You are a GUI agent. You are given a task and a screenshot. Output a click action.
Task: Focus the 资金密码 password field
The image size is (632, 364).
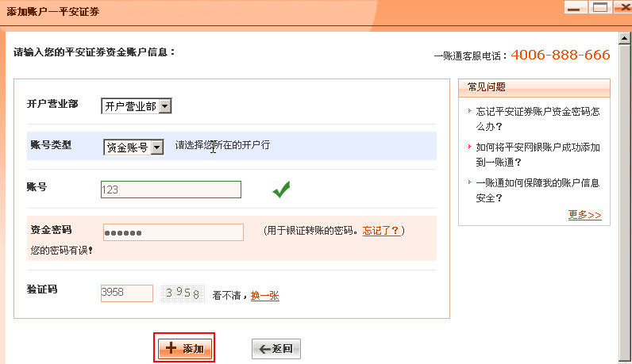[x=173, y=232]
